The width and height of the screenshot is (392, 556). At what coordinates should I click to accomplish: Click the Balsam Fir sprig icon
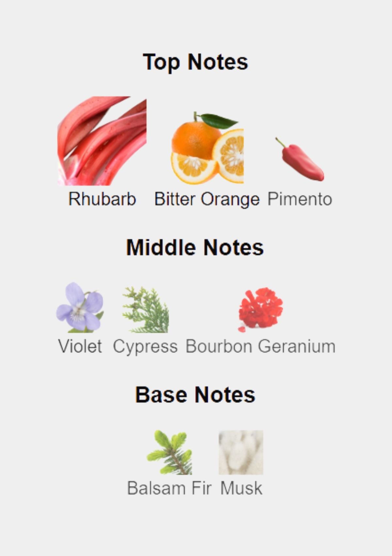tap(169, 452)
